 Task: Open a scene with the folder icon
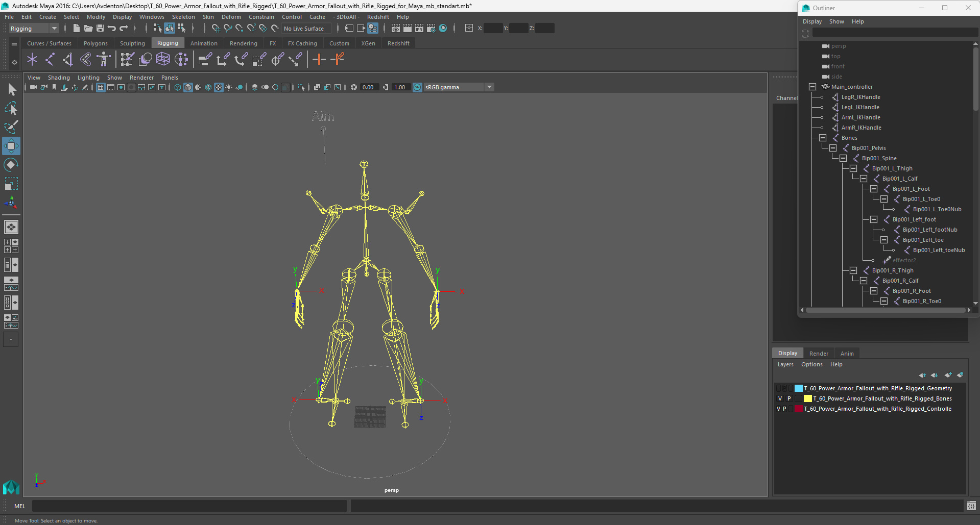(88, 29)
